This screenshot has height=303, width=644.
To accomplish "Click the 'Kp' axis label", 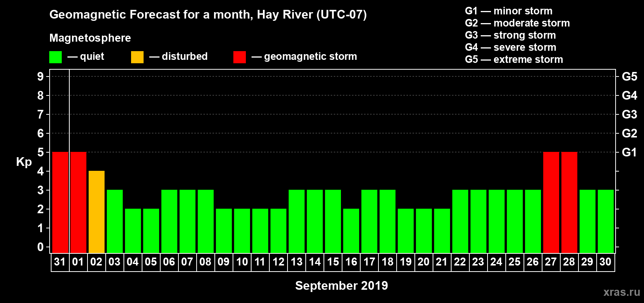I will [x=24, y=162].
